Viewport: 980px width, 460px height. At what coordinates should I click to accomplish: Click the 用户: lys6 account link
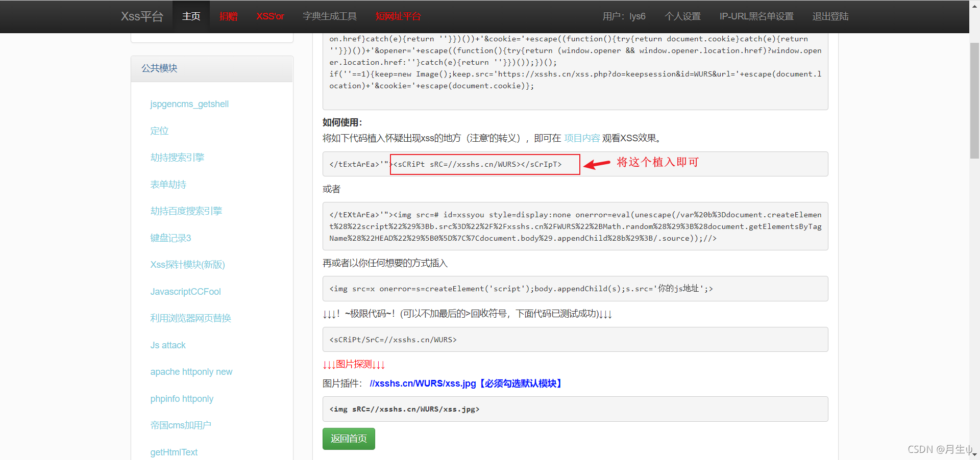coord(624,16)
